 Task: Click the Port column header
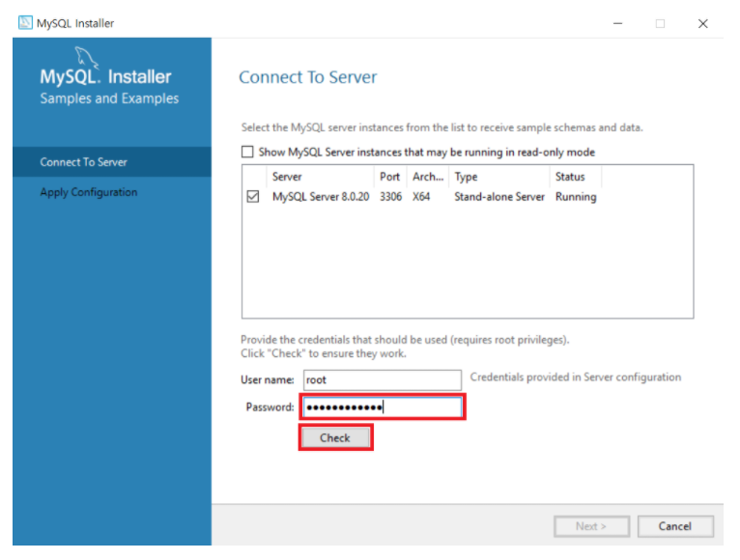tap(390, 177)
